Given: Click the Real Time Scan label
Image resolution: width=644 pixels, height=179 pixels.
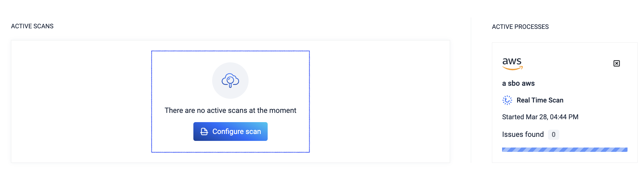Looking at the screenshot, I should [540, 100].
